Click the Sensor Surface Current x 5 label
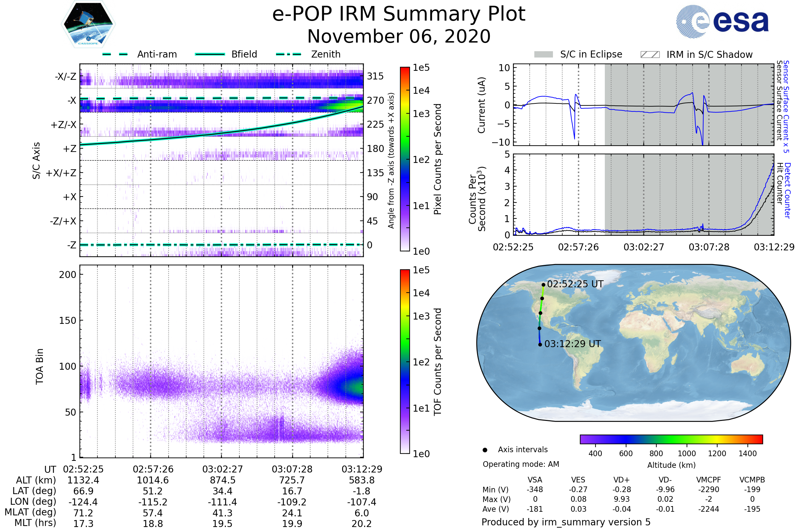 pyautogui.click(x=786, y=107)
